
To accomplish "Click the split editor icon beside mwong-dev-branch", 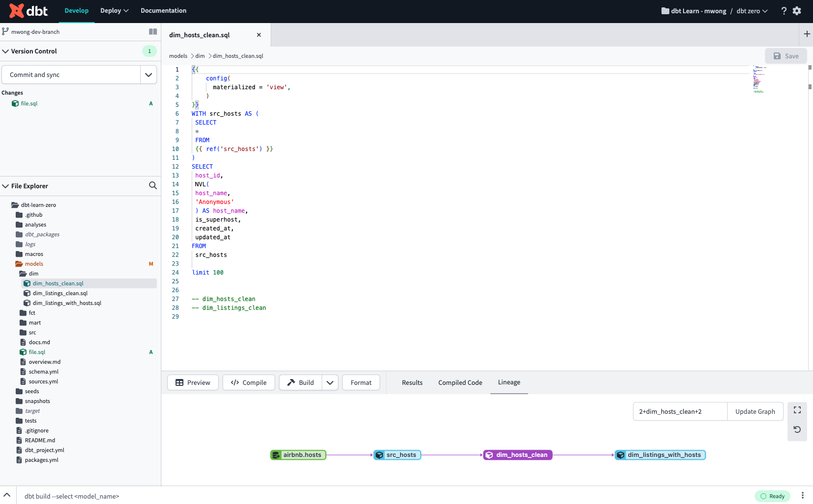I will [152, 31].
